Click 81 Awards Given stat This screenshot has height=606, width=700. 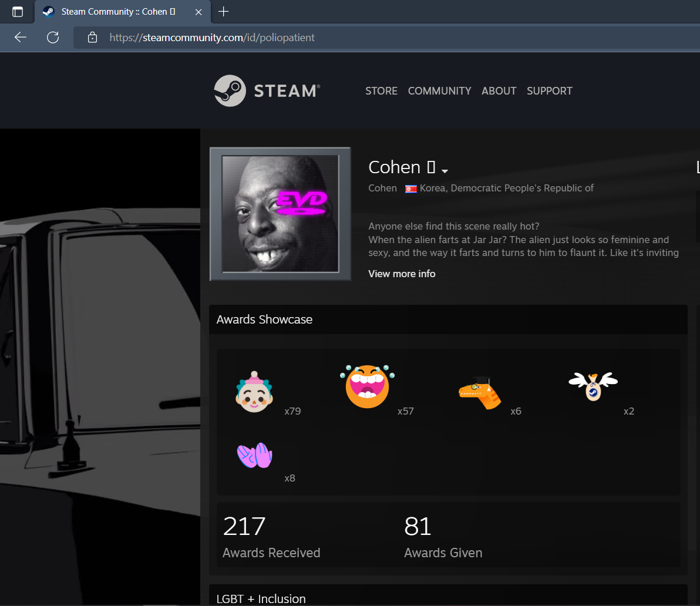[x=443, y=536]
